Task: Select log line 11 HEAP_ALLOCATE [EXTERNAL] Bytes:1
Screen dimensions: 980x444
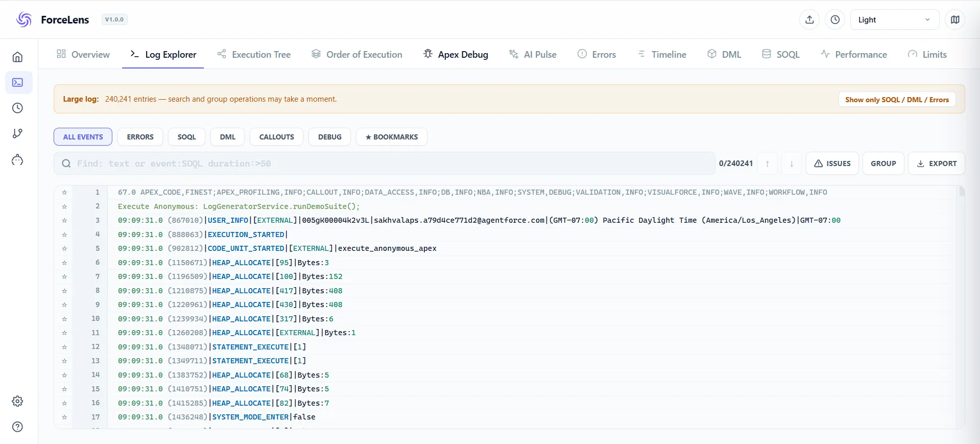Action: pyautogui.click(x=505, y=333)
